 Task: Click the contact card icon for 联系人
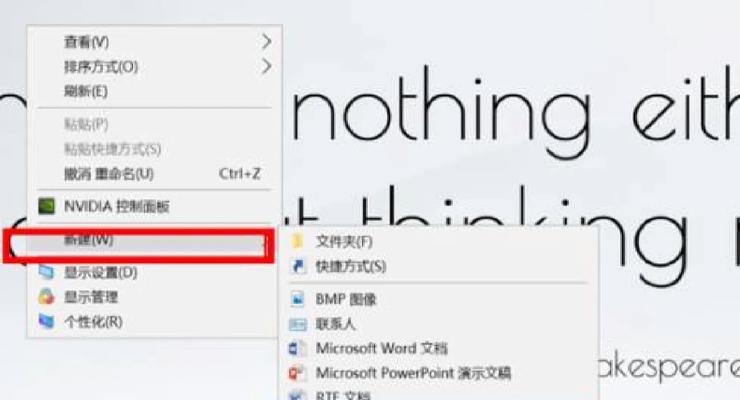(x=298, y=324)
